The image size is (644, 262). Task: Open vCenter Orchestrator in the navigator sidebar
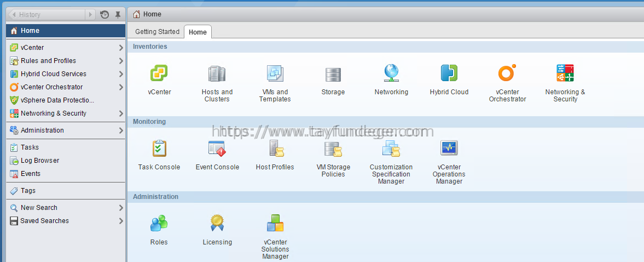coord(66,87)
